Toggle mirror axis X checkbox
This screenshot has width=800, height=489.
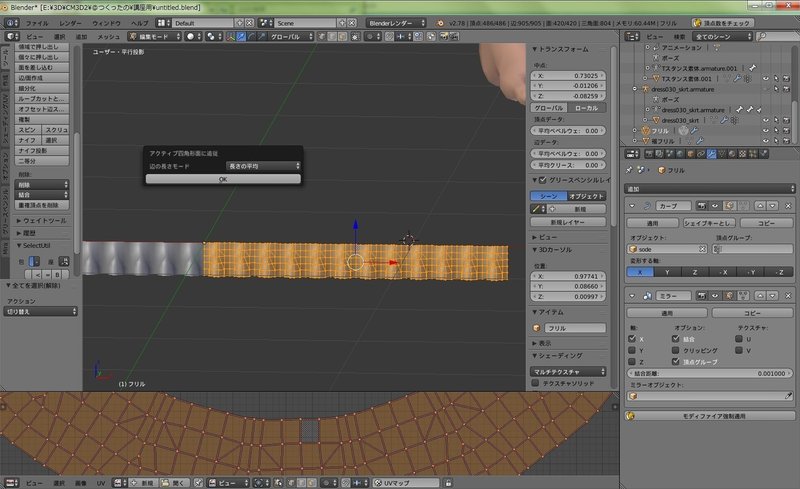[632, 339]
